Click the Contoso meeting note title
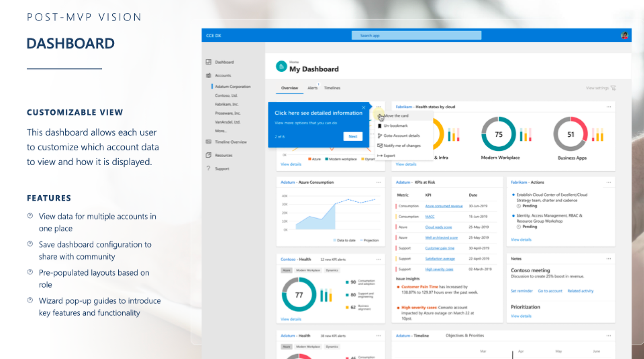The image size is (644, 359). tap(530, 270)
